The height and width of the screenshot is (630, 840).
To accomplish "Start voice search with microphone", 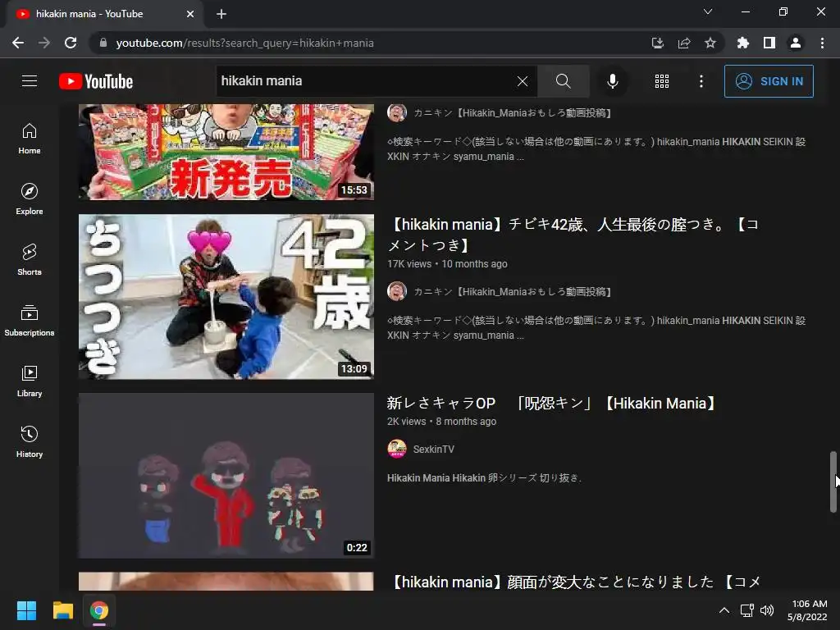I will coord(612,81).
